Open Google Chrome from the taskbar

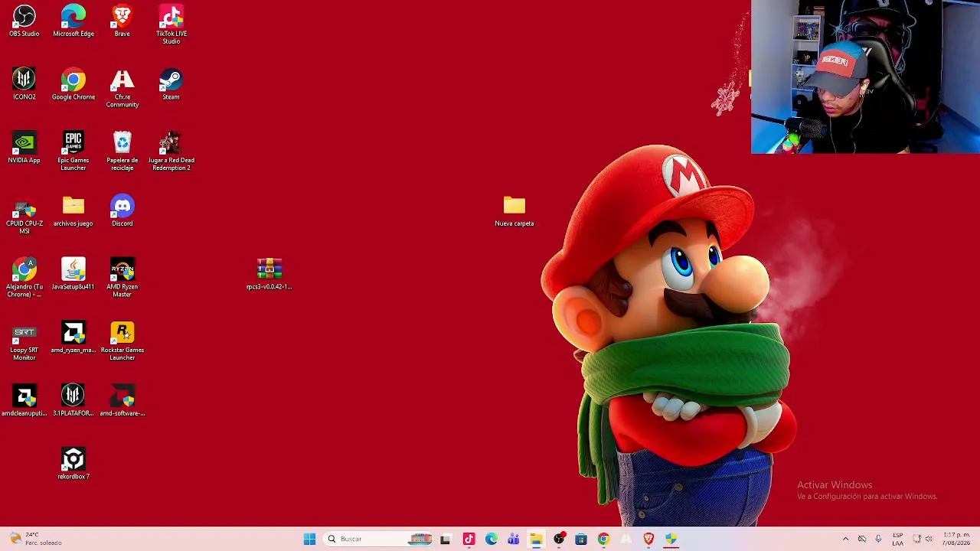pyautogui.click(x=603, y=539)
